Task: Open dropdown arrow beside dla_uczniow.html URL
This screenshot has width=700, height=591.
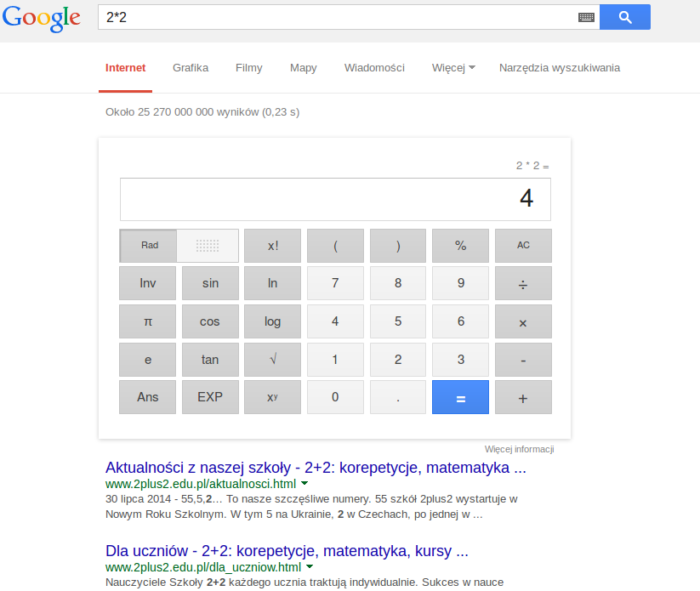Action: point(310,566)
